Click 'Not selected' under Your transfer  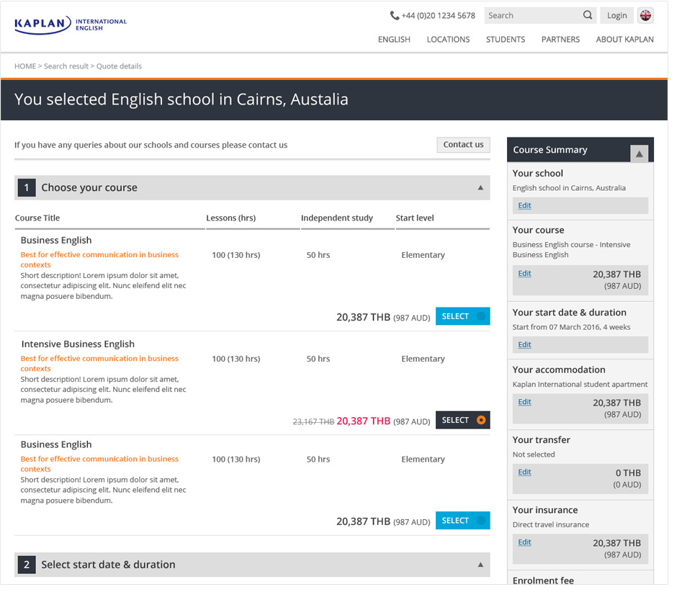[x=534, y=455]
